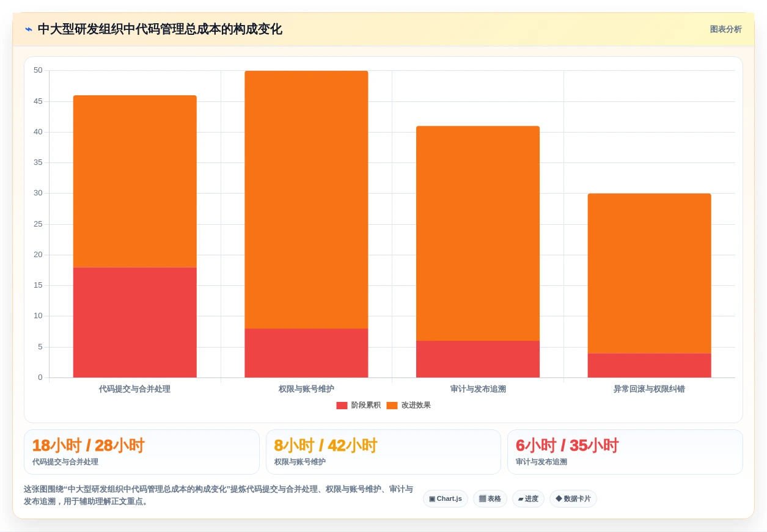Click the 权限与账号维护 x-axis label

point(306,388)
